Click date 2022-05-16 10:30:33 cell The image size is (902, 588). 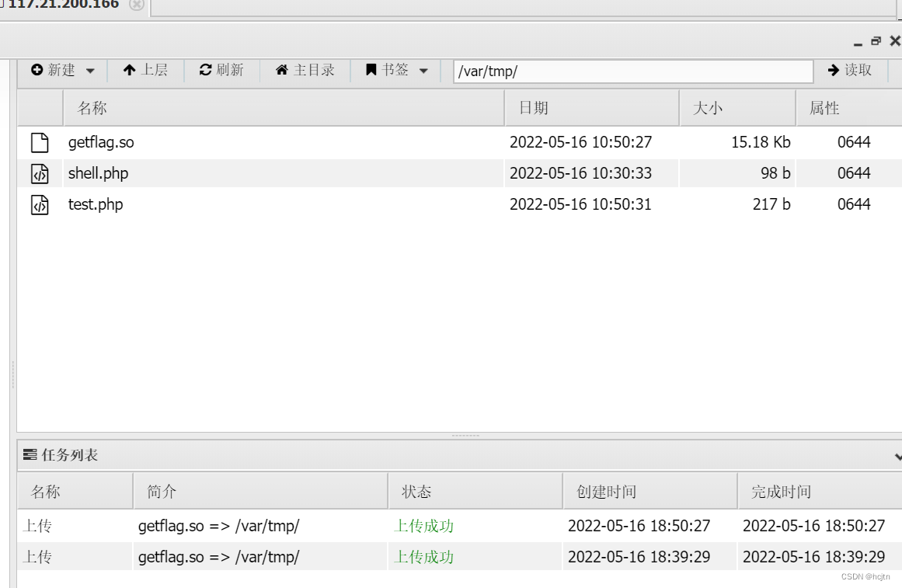click(581, 173)
